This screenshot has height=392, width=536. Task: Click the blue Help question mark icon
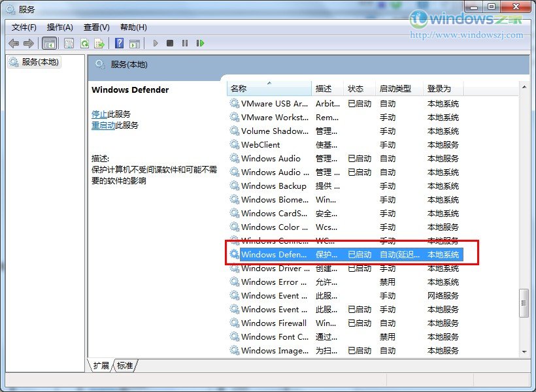(x=119, y=43)
